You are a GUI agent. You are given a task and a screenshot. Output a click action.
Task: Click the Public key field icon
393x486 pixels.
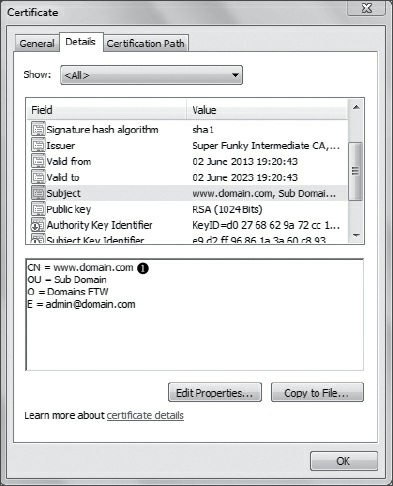(x=38, y=209)
